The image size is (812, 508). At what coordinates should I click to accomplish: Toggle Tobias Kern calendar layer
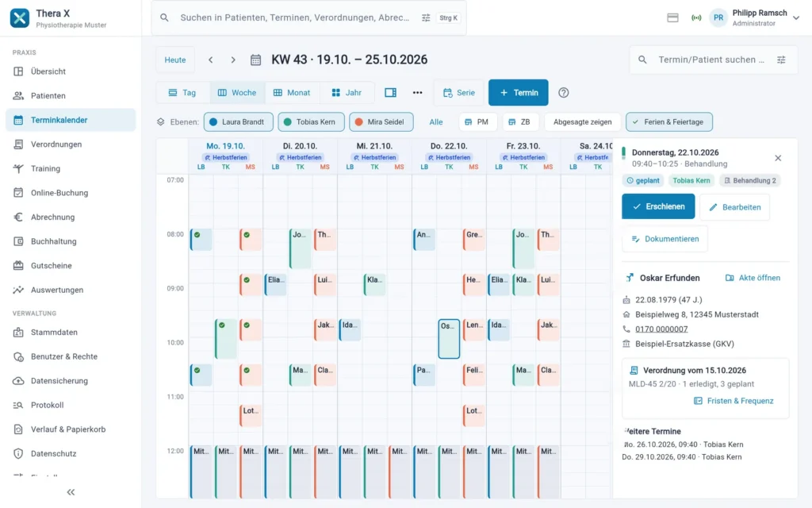coord(311,121)
